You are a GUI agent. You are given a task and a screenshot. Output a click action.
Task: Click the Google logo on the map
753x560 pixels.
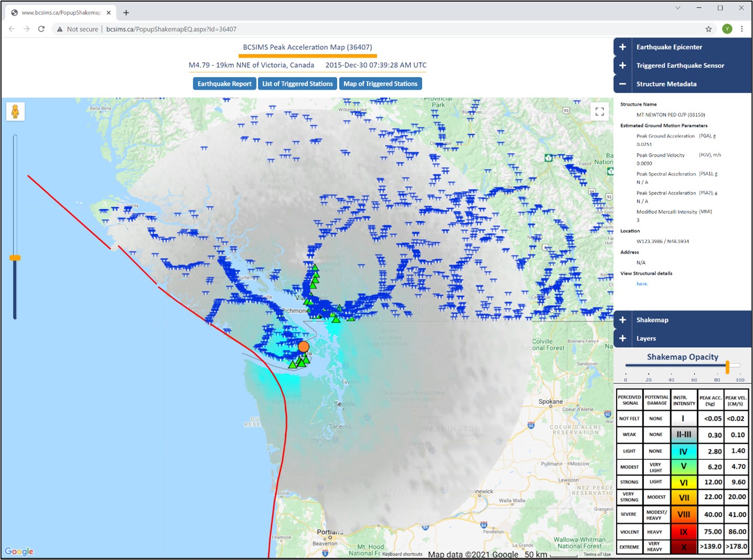pos(19,551)
